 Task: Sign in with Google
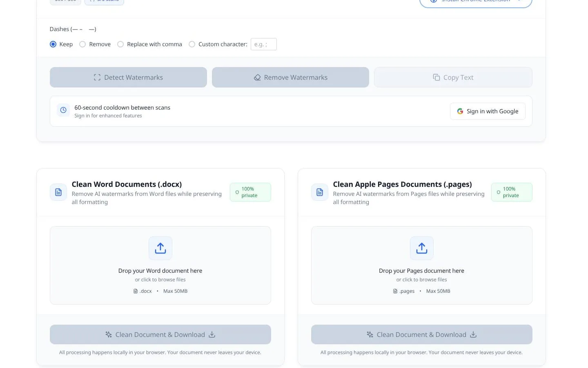click(x=488, y=111)
